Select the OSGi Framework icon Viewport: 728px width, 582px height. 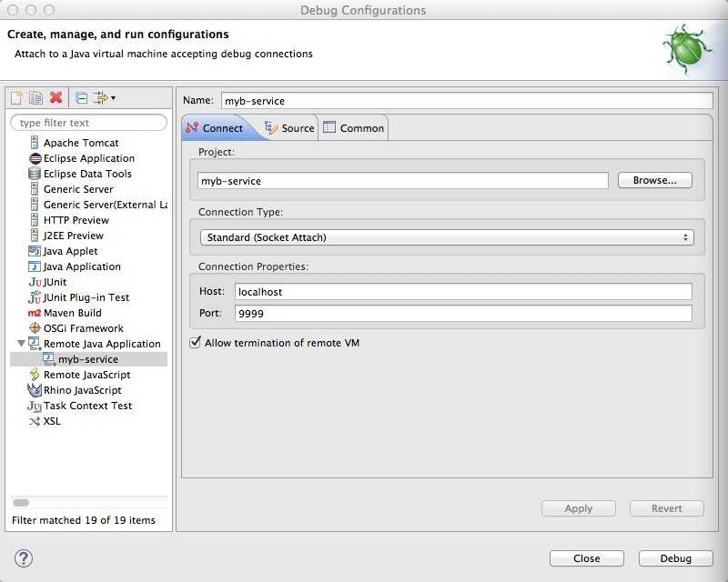pyautogui.click(x=35, y=328)
